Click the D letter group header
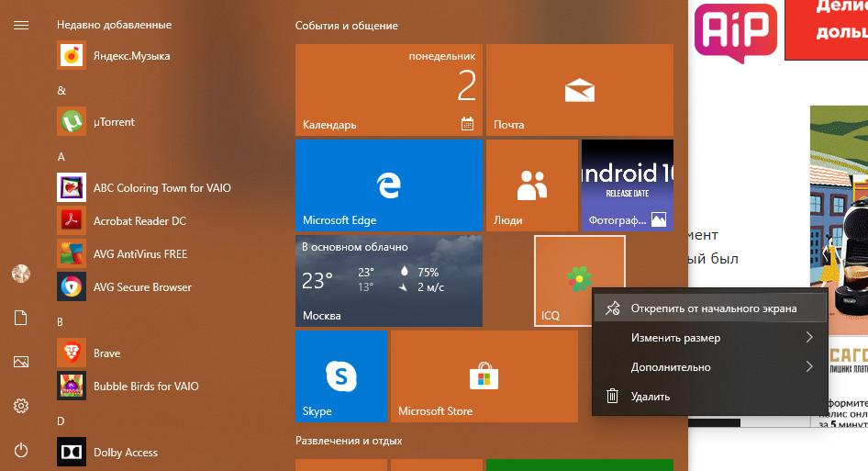The image size is (868, 471). (61, 421)
